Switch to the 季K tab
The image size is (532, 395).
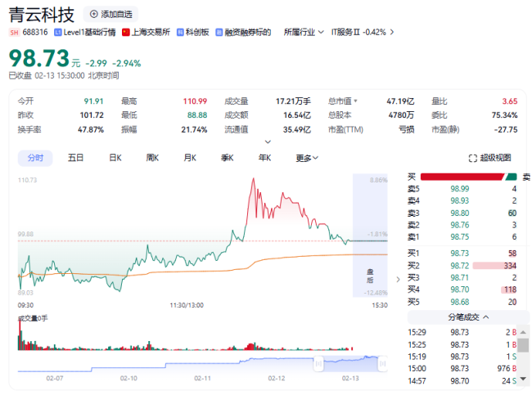point(228,158)
